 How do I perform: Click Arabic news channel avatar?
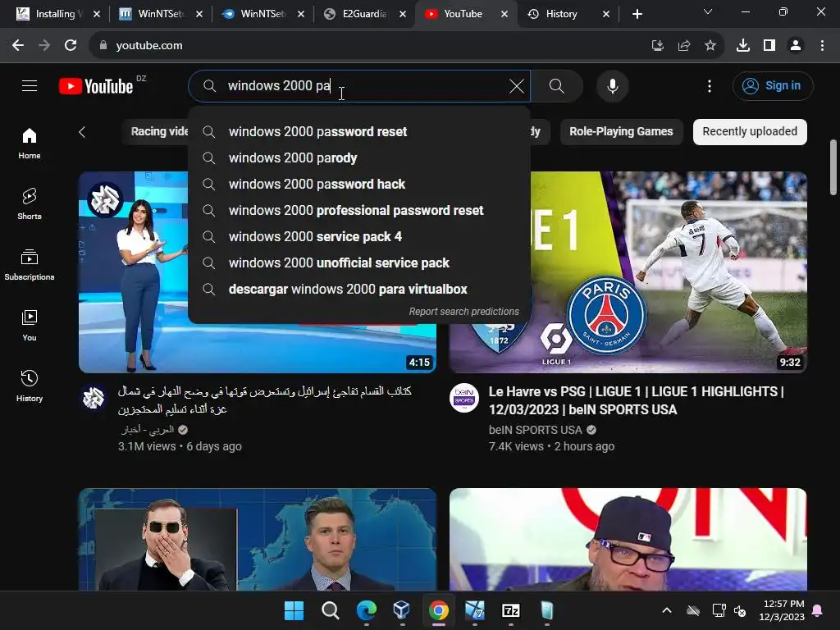[x=94, y=398]
